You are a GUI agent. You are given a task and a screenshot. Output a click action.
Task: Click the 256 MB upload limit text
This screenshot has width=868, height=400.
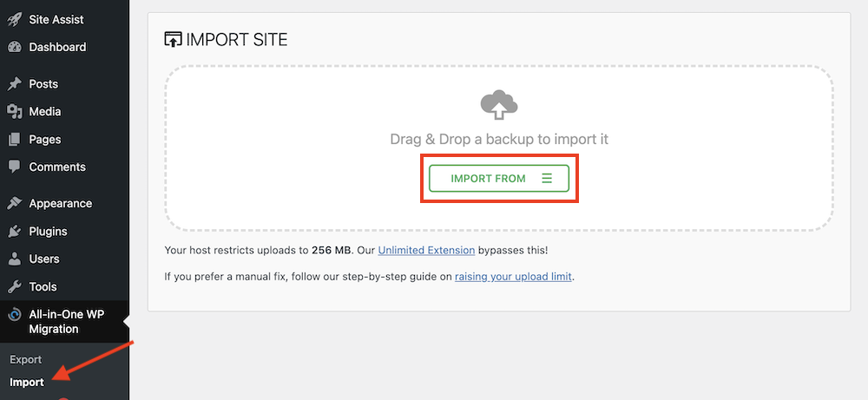tap(332, 250)
